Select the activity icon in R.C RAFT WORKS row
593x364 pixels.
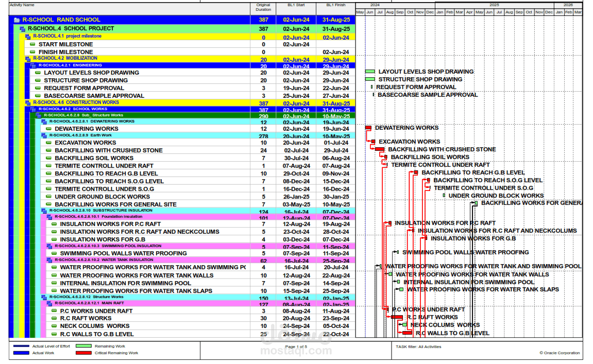[x=54, y=318]
